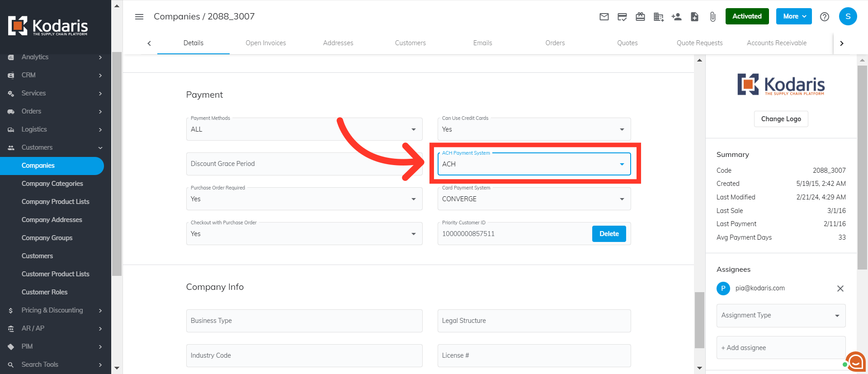The width and height of the screenshot is (868, 374).
Task: Click the Change Logo button
Action: tap(781, 119)
